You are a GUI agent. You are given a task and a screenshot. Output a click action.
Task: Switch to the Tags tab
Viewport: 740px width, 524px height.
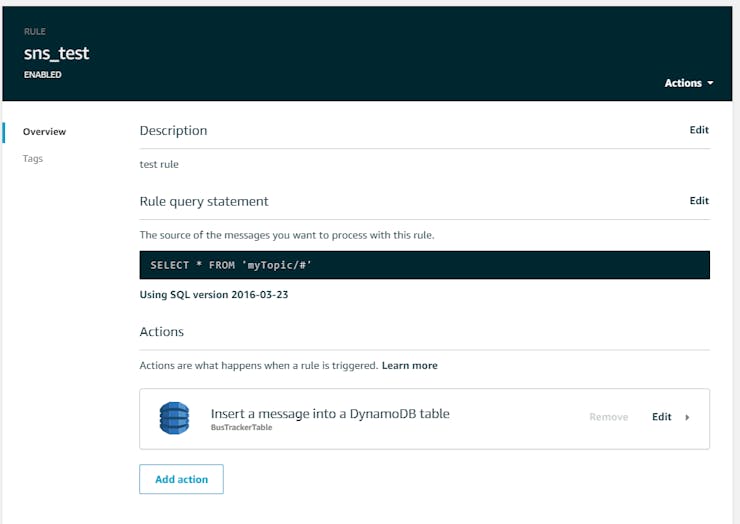coord(33,159)
